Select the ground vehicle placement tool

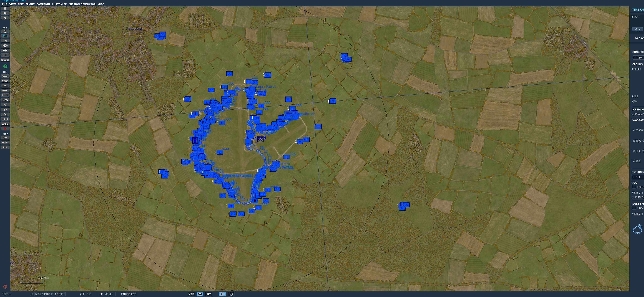pos(5,90)
